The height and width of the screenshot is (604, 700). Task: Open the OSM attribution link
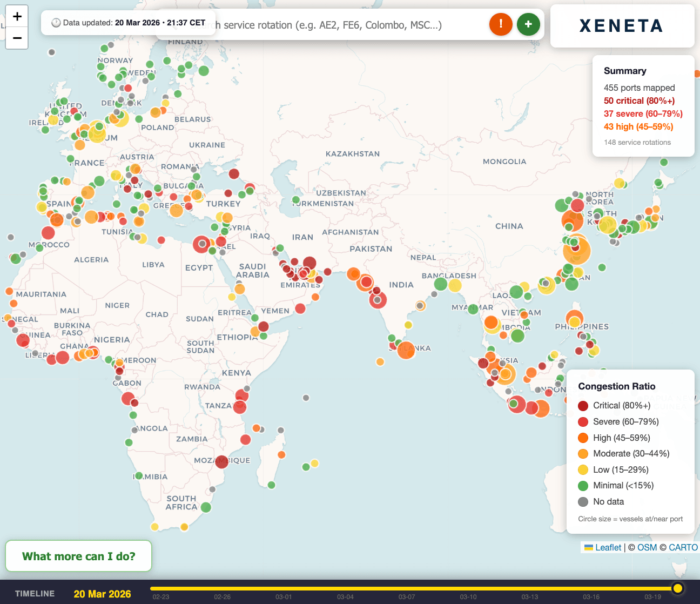(647, 547)
